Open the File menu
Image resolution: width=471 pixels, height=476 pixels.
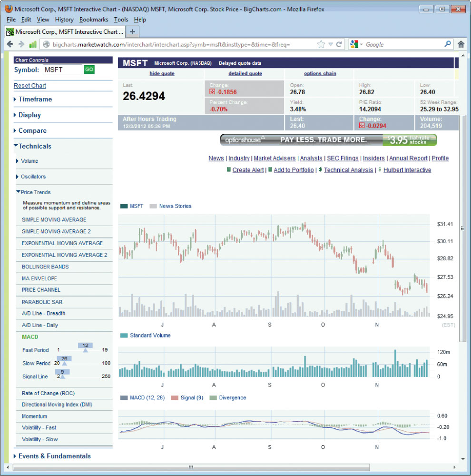point(11,20)
